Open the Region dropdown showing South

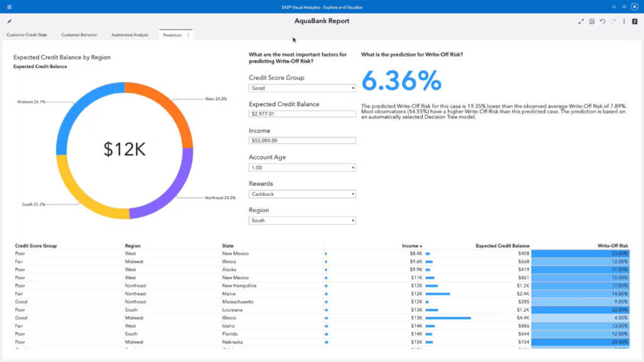tap(302, 221)
